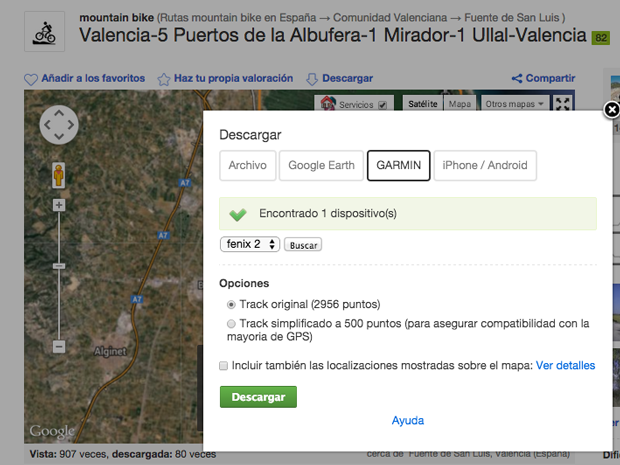The image size is (620, 465).
Task: Click the mountain bike category icon
Action: pyautogui.click(x=44, y=32)
